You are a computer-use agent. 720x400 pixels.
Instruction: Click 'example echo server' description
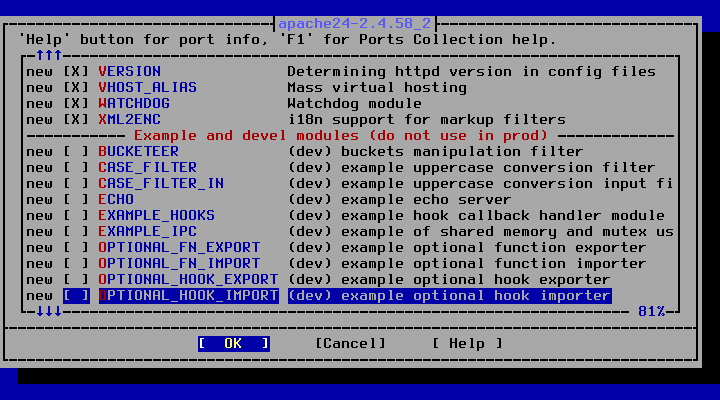click(426, 200)
